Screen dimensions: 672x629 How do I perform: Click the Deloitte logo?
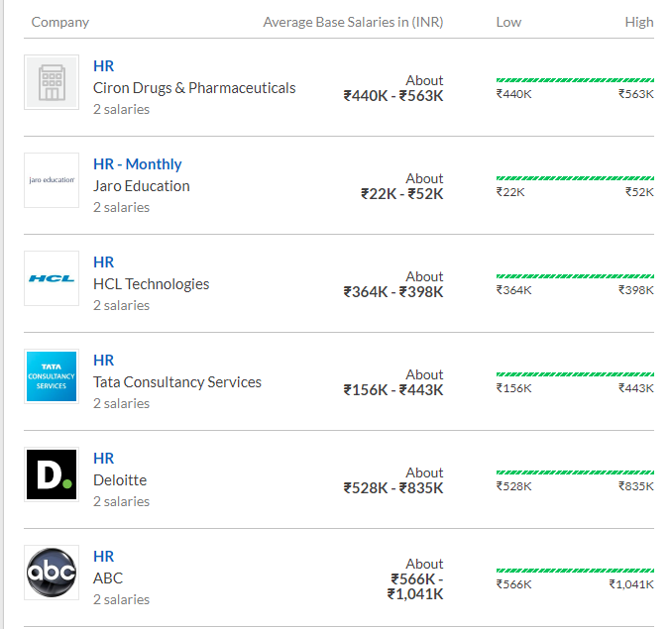coord(52,474)
